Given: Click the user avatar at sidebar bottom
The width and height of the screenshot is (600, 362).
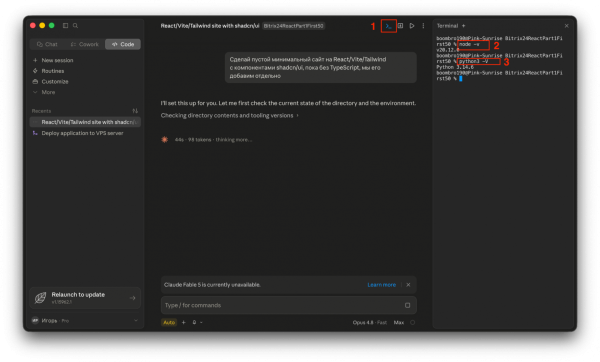Looking at the screenshot, I should click(35, 321).
